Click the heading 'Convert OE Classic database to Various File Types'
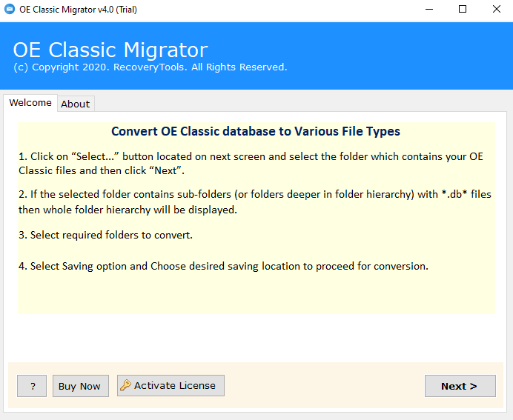Viewport: 513px width, 420px height. click(x=256, y=131)
